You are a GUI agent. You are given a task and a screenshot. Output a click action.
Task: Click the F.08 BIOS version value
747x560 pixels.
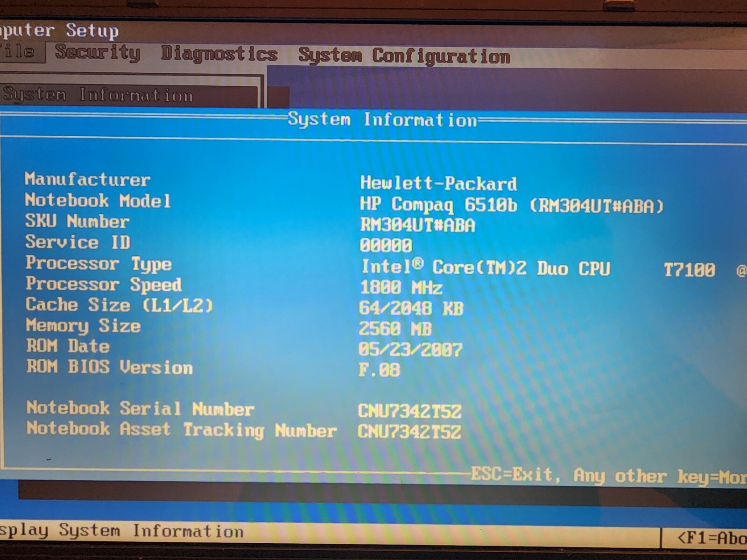379,370
